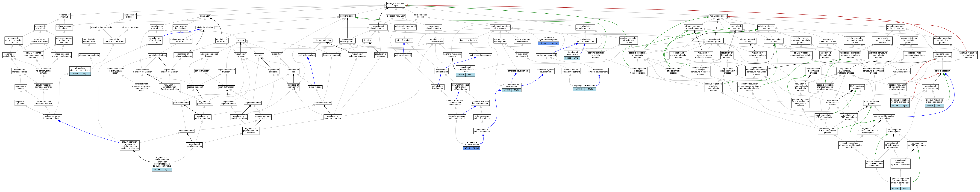Select the 'cellular process' node

tap(347, 16)
